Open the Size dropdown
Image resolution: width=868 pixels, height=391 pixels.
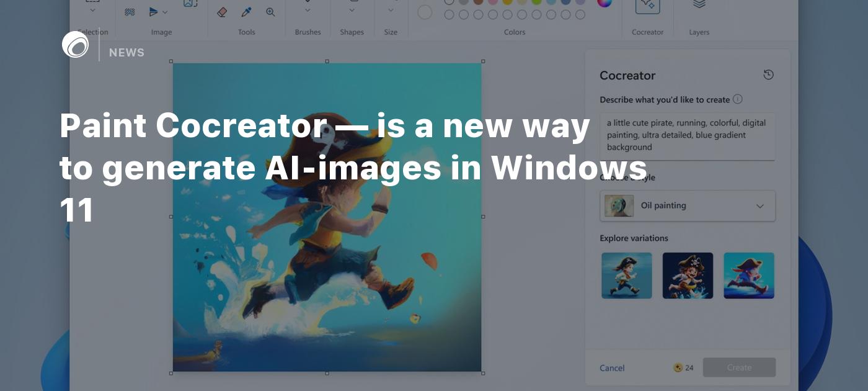[x=391, y=9]
